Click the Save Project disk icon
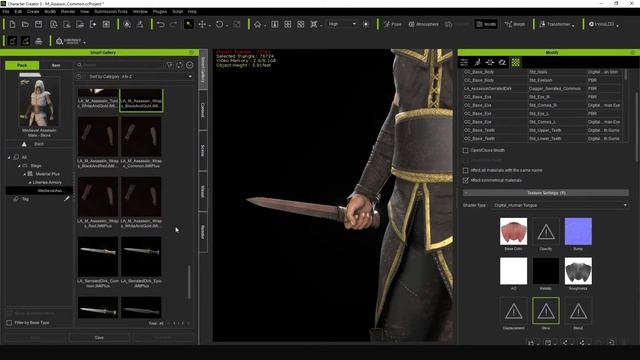Image resolution: width=640 pixels, height=360 pixels. tap(38, 24)
